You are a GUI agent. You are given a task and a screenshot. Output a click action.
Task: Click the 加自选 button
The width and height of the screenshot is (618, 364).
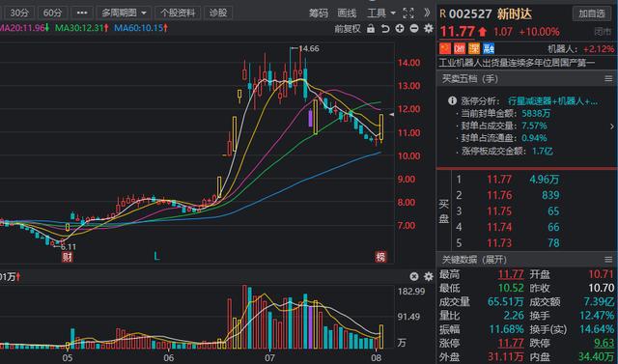592,14
